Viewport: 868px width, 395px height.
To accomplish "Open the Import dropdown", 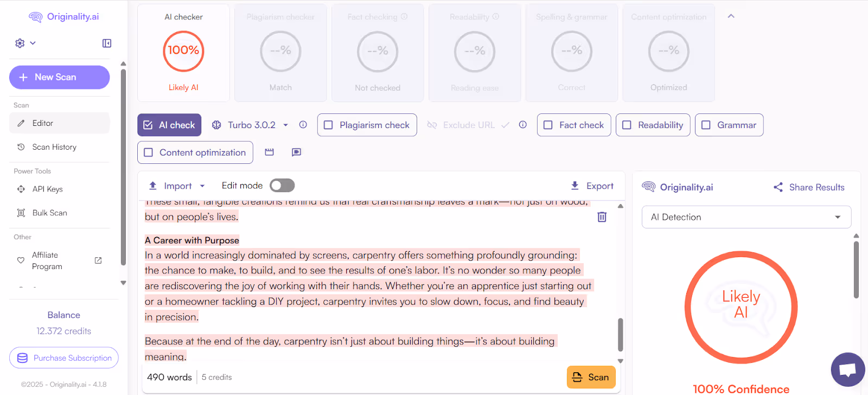I will click(177, 186).
